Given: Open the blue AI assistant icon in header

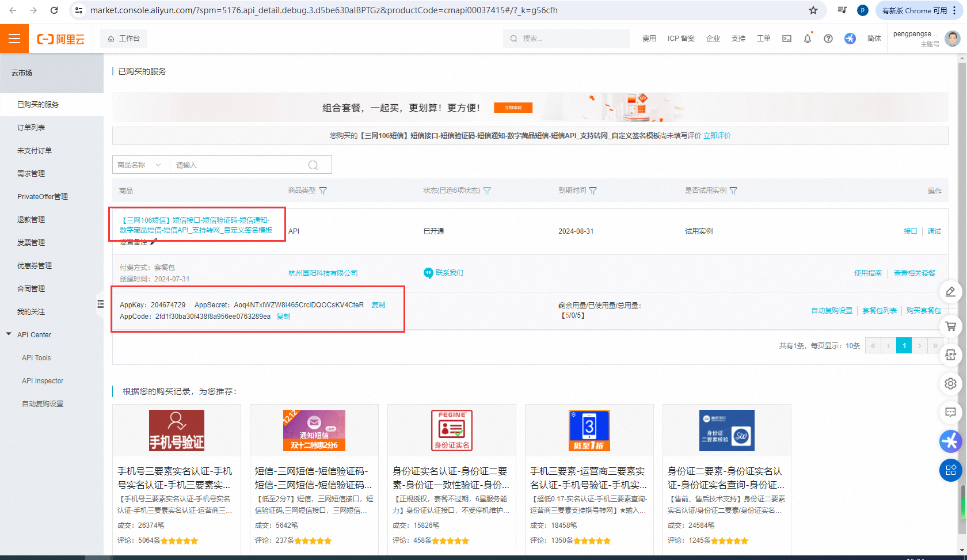Looking at the screenshot, I should point(850,39).
